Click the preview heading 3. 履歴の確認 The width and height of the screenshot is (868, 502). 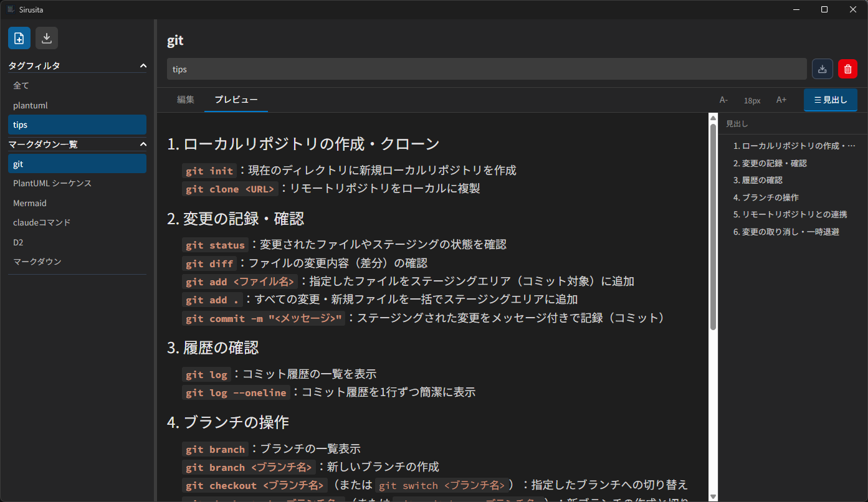click(213, 348)
